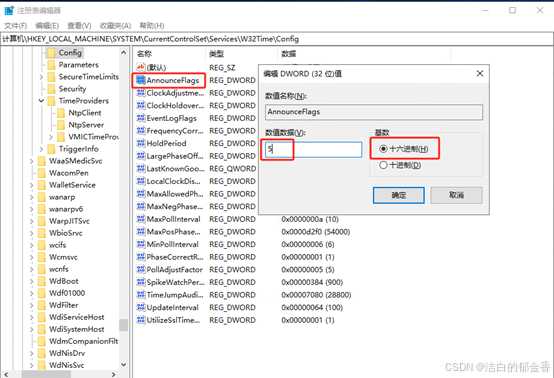
Task: Expand the WdiServiceHost tree node
Action: [31, 317]
